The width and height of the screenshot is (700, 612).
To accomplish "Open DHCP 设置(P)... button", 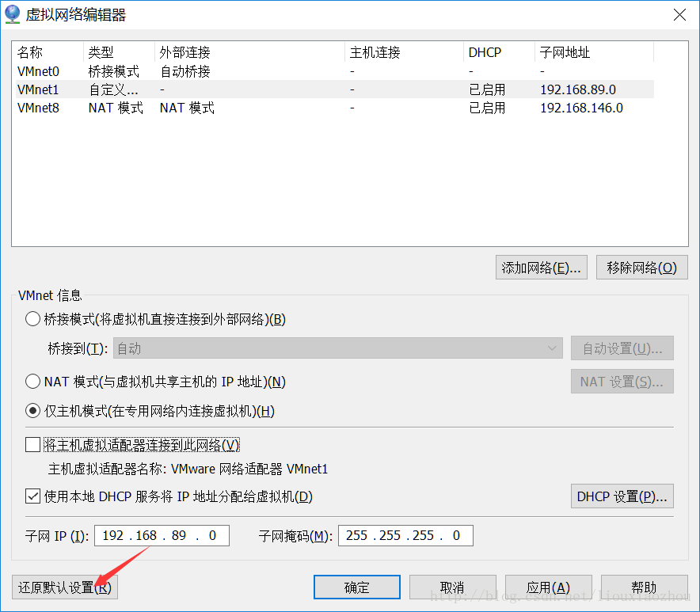I will (x=622, y=496).
